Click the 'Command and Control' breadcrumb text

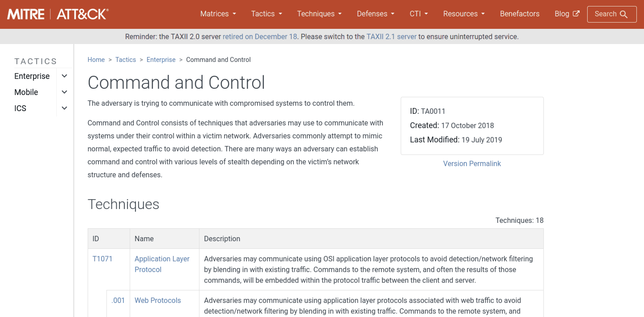[218, 59]
